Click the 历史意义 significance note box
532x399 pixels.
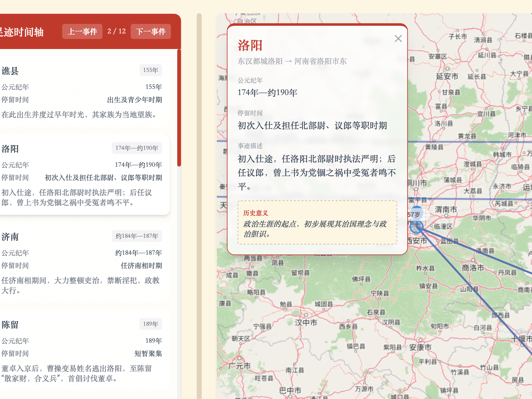click(317, 222)
